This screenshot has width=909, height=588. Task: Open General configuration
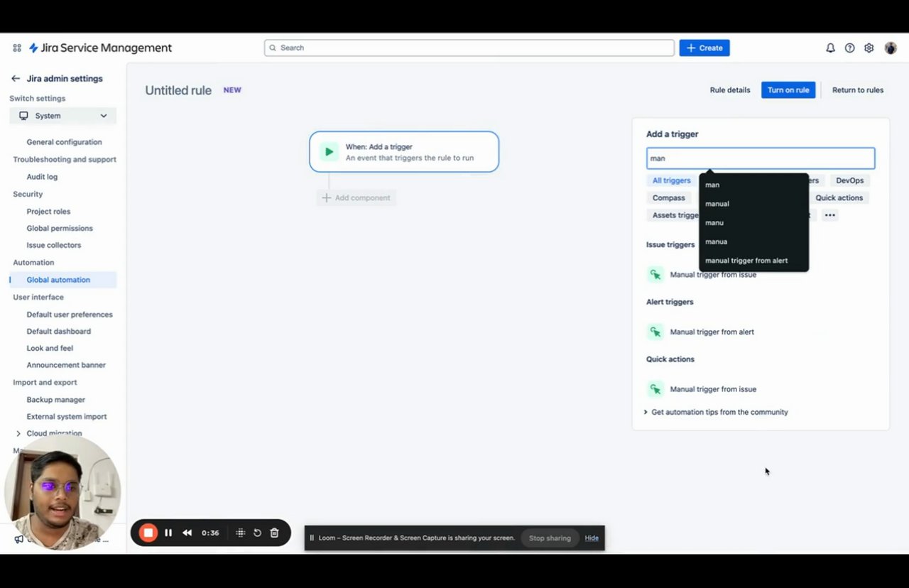coord(64,142)
